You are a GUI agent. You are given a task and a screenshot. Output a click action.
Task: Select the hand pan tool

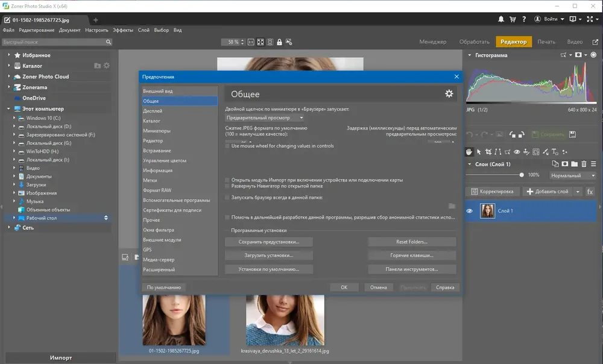click(x=469, y=152)
